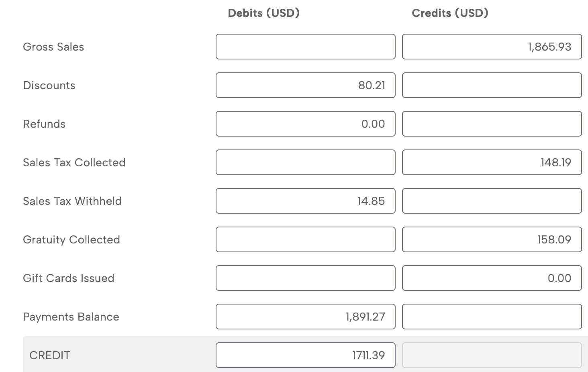This screenshot has height=372, width=588.
Task: Edit the Gratuity Collected credit of 158.09
Action: pos(492,239)
